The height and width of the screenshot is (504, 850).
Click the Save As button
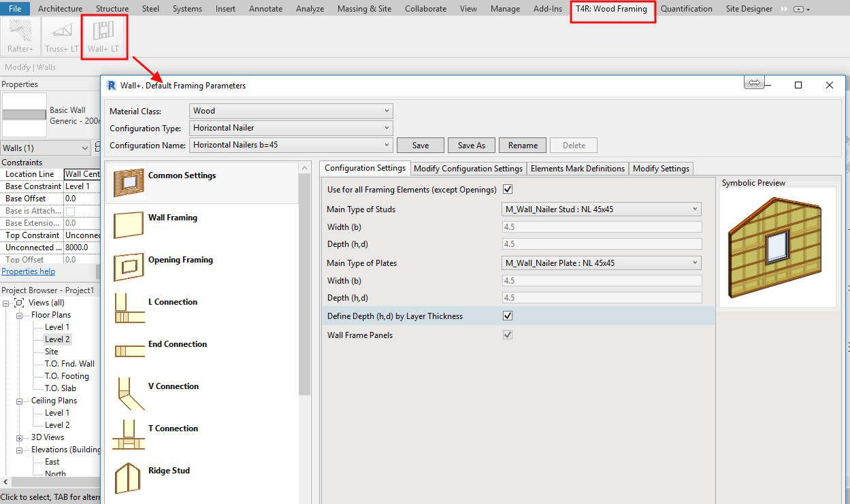[472, 145]
